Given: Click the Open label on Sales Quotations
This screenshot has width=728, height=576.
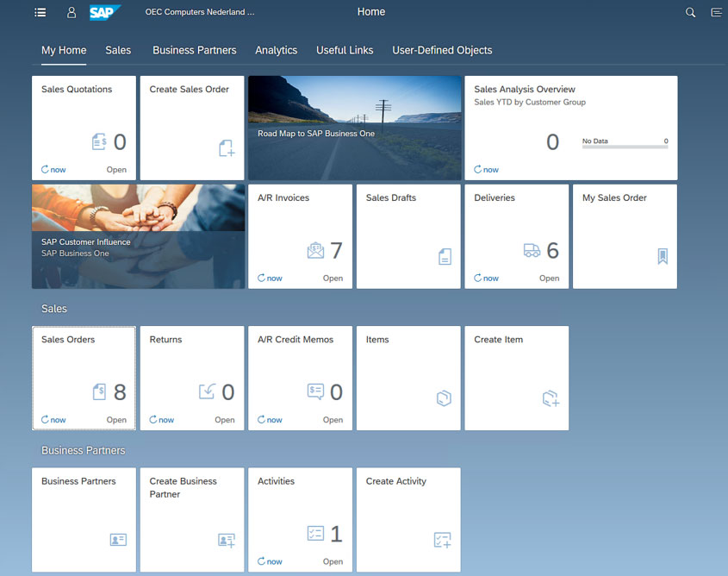Looking at the screenshot, I should [x=116, y=170].
